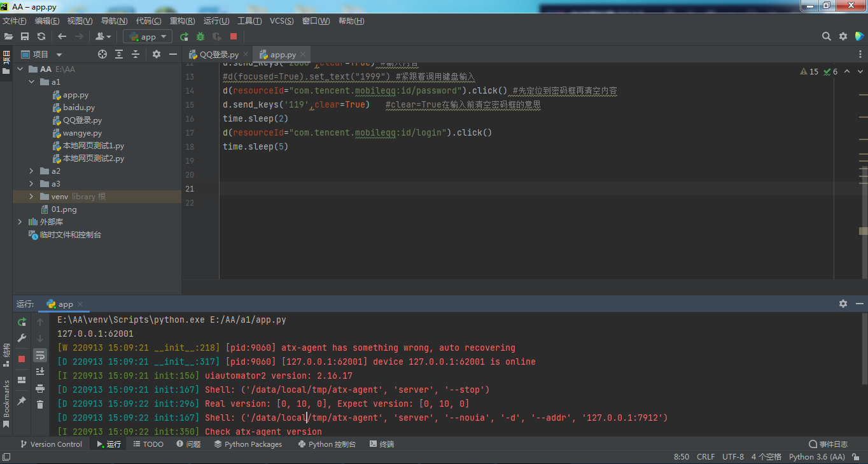The width and height of the screenshot is (868, 464).
Task: Print console output with the printer icon
Action: pyautogui.click(x=40, y=387)
